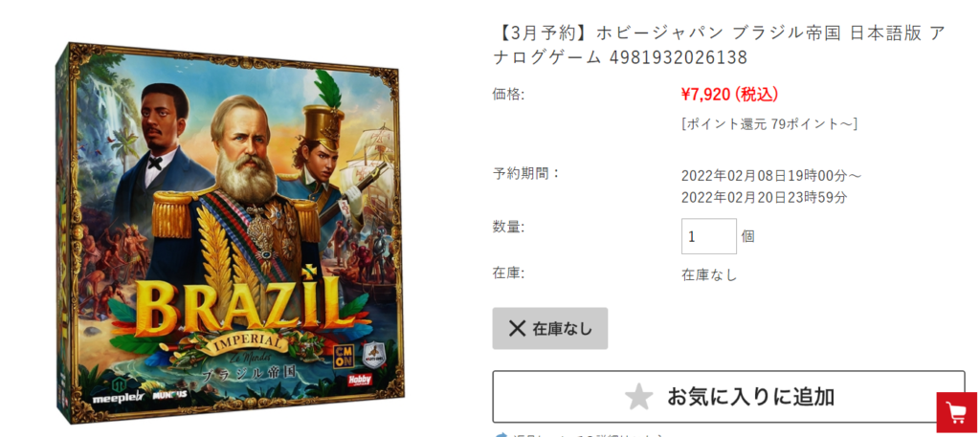This screenshot has height=437, width=980.
Task: Focus the 数量 quantity input field
Action: point(709,236)
